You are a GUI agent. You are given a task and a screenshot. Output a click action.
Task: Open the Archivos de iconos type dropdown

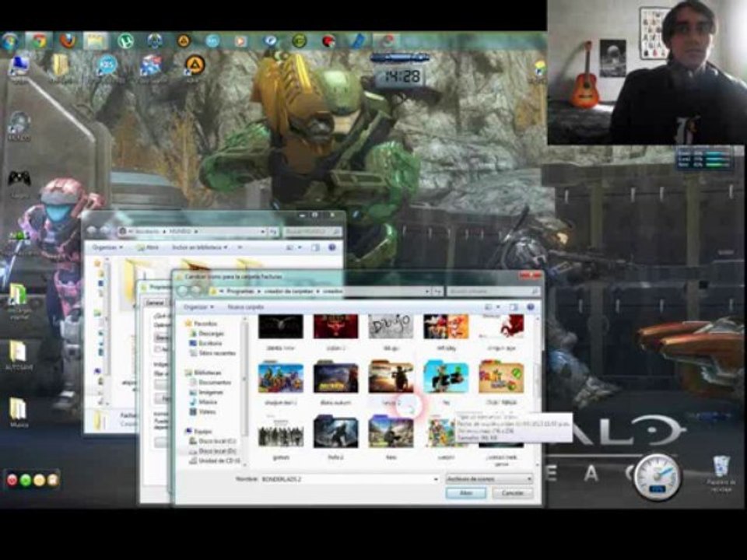(x=489, y=479)
